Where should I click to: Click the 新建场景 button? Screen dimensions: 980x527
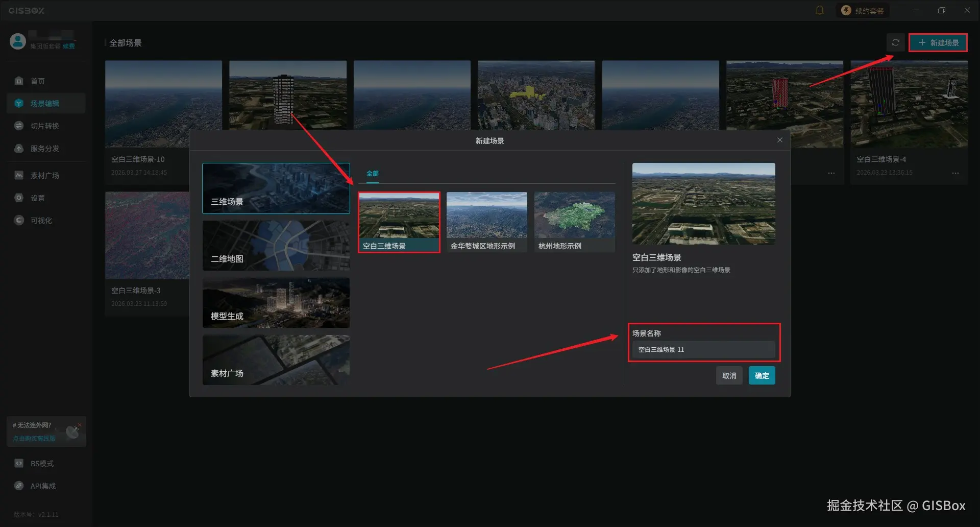pyautogui.click(x=938, y=42)
